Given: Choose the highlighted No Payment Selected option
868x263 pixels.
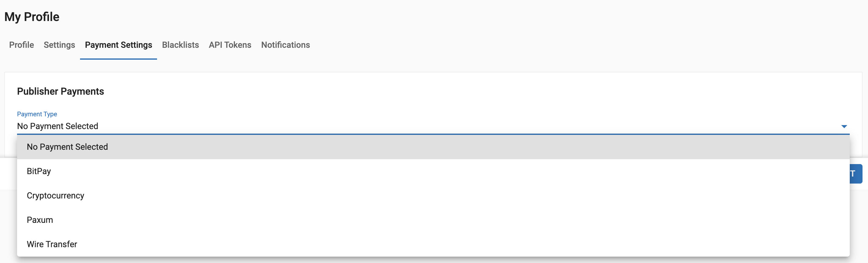Looking at the screenshot, I should tap(67, 147).
